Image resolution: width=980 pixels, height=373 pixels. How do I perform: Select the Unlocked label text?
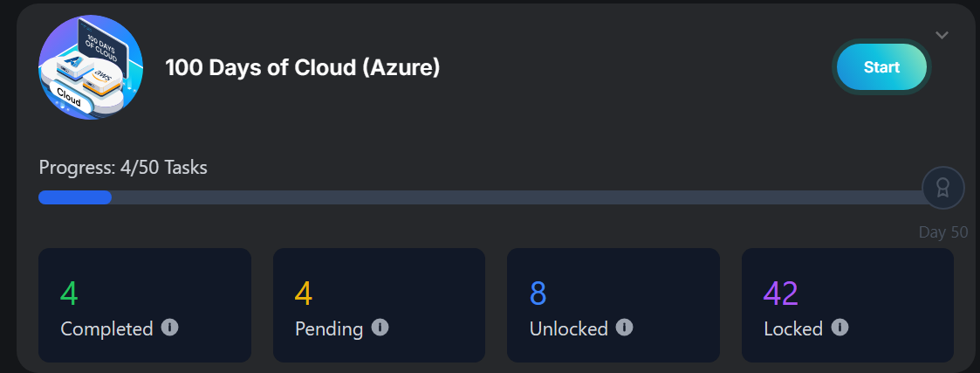pos(568,329)
